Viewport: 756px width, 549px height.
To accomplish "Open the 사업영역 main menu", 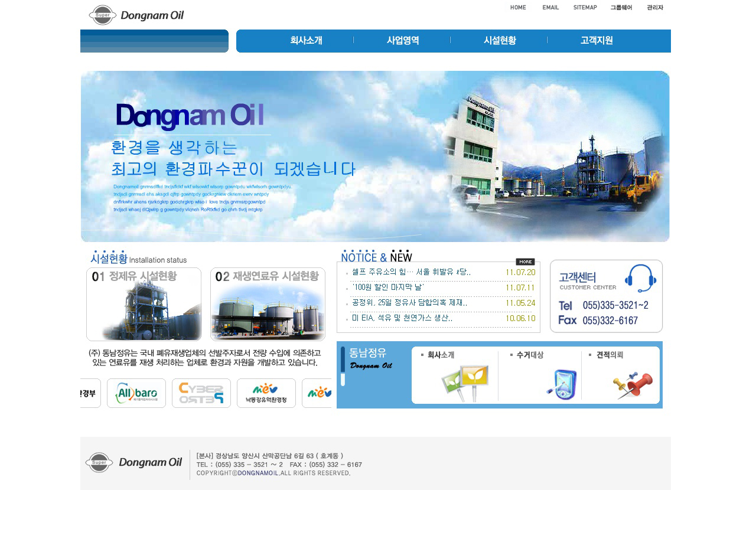I will click(403, 41).
